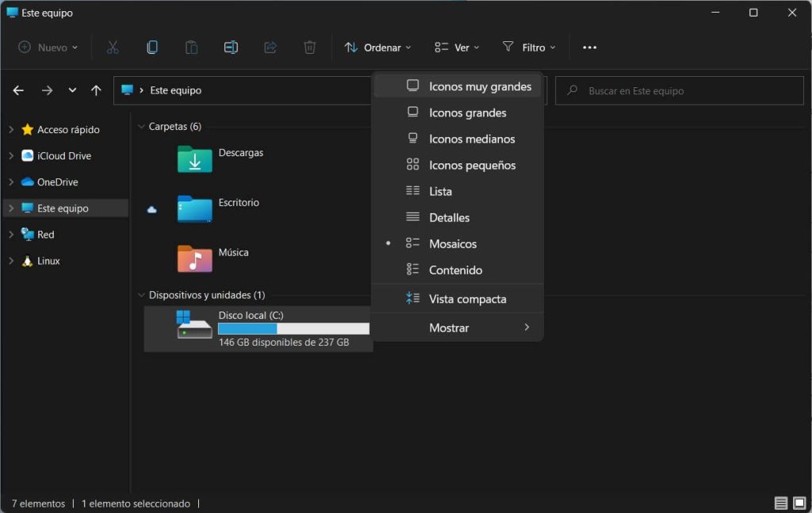Click the Rename icon in toolbar

coord(231,48)
